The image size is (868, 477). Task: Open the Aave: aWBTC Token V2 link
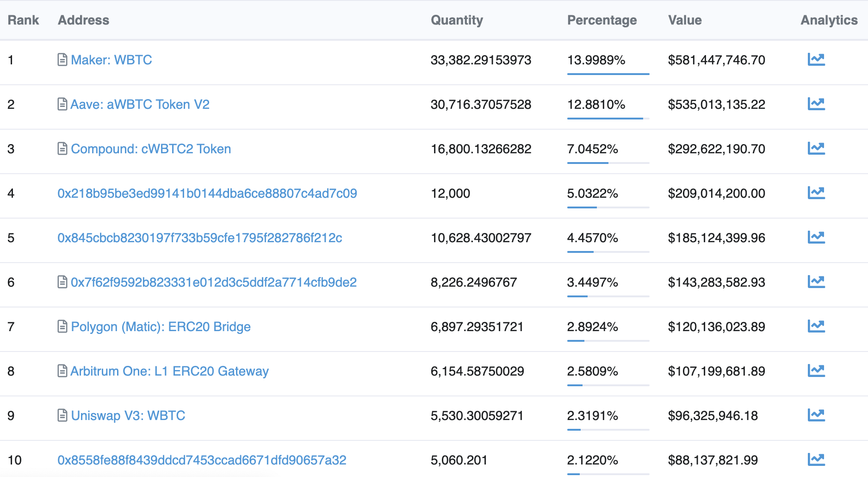(140, 104)
